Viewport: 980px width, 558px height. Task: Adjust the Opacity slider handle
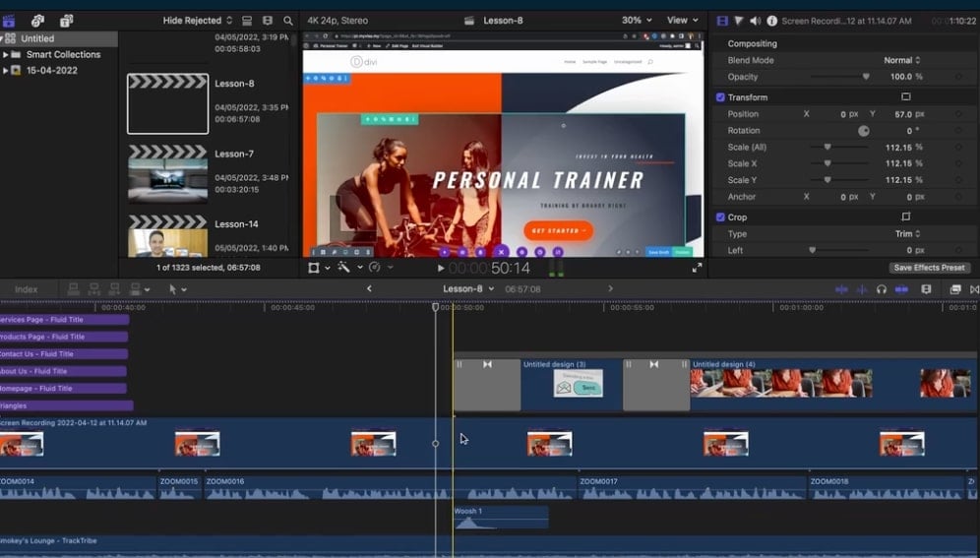click(x=866, y=77)
